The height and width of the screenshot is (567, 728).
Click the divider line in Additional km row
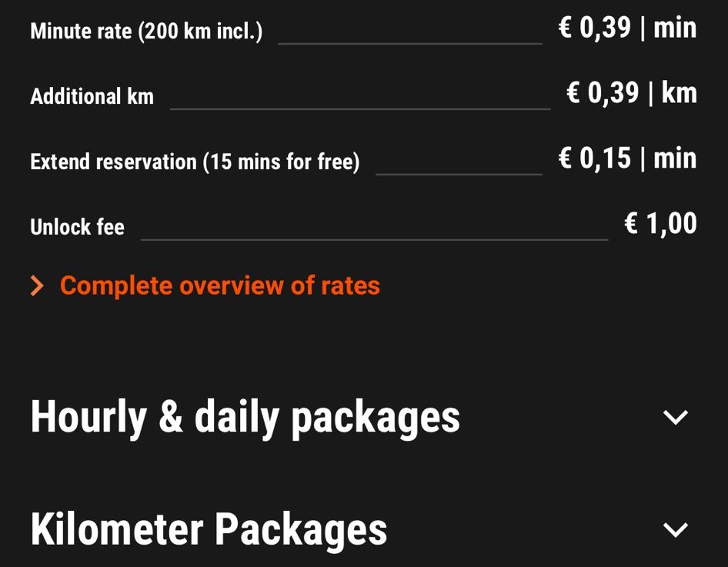pyautogui.click(x=359, y=109)
